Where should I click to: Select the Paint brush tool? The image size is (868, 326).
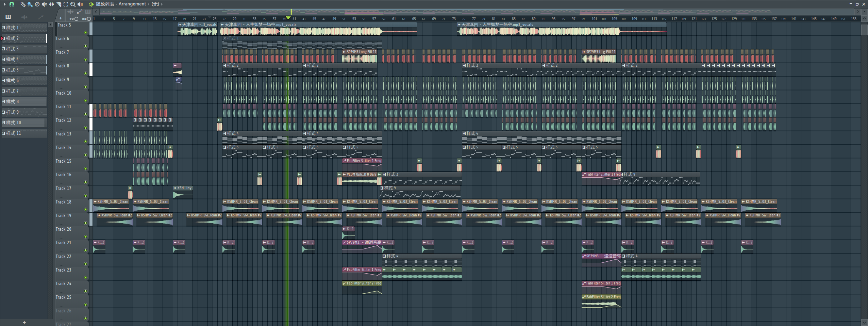pos(30,4)
